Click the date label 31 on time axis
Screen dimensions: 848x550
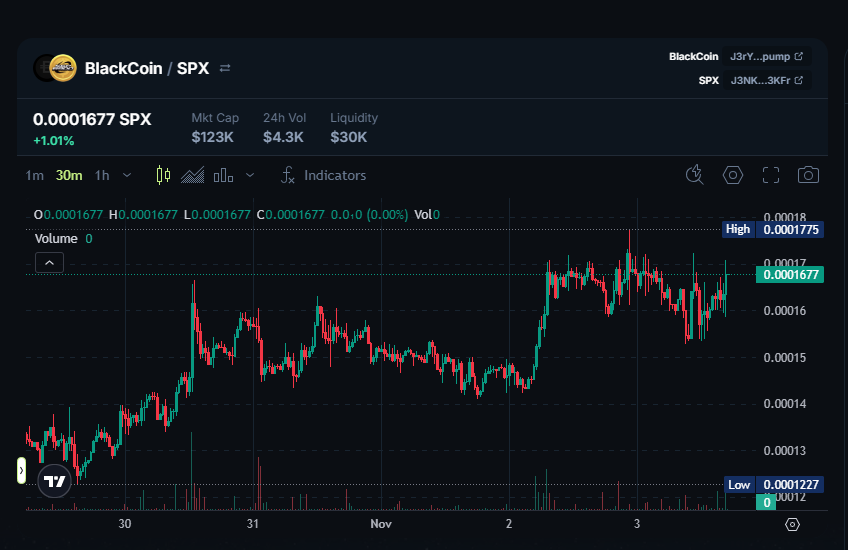tap(253, 524)
